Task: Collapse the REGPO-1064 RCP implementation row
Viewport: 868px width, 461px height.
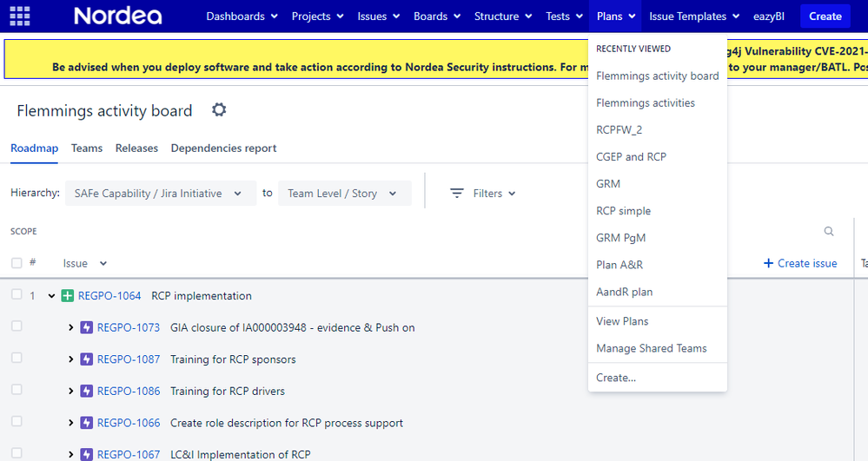Action: point(51,296)
